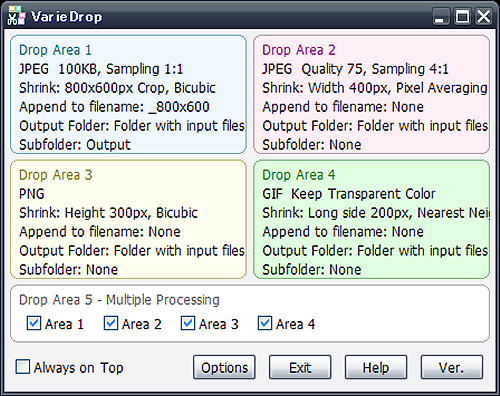Click 'Output Folder' line in Drop Area 2
500x396 pixels.
(x=375, y=126)
